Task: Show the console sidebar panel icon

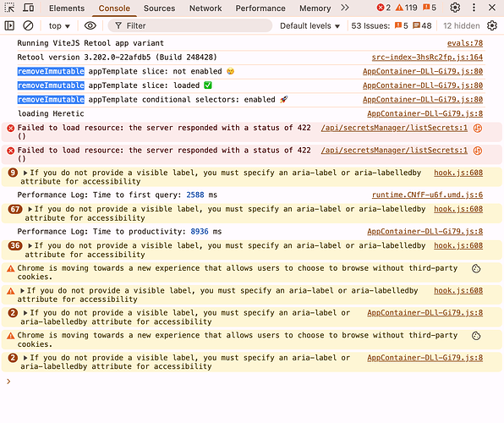Action: [9, 25]
